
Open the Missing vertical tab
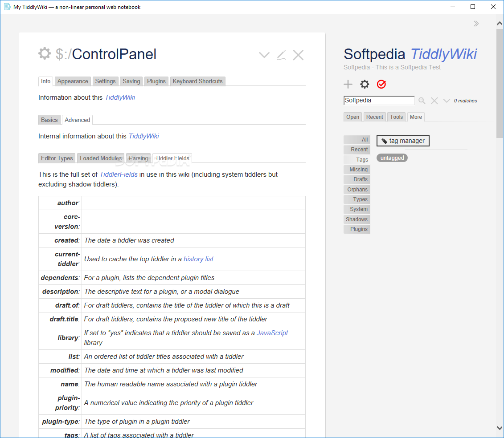[x=357, y=170]
